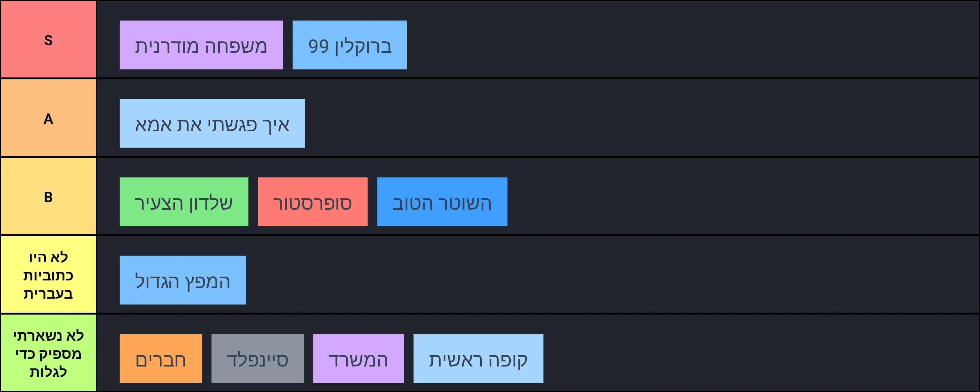Select the ברוקלין 99 tile

coord(349,45)
